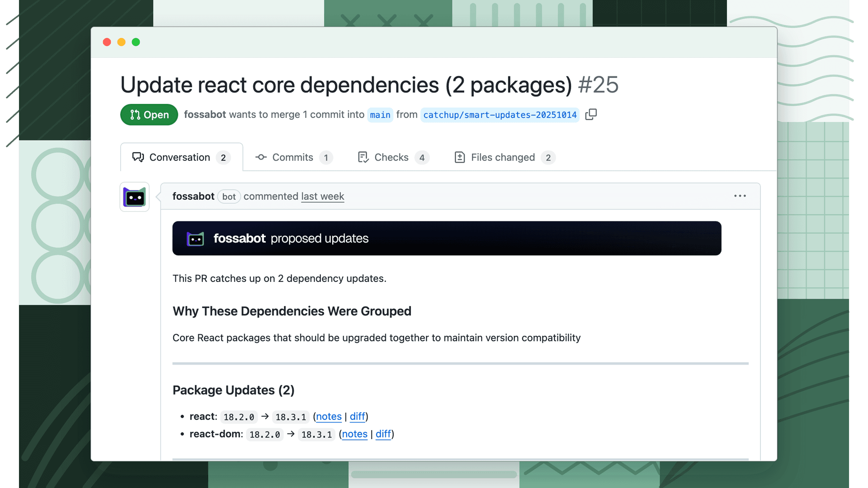Switch to the Conversation tab

point(181,157)
